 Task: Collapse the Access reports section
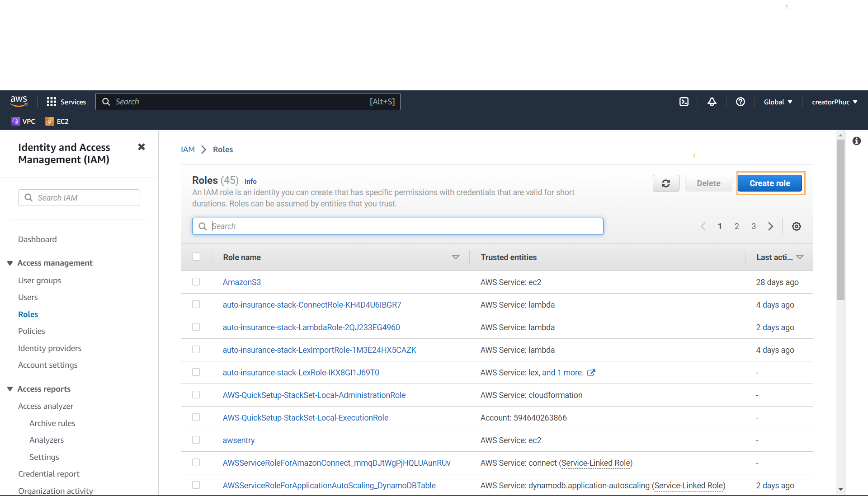[10, 389]
